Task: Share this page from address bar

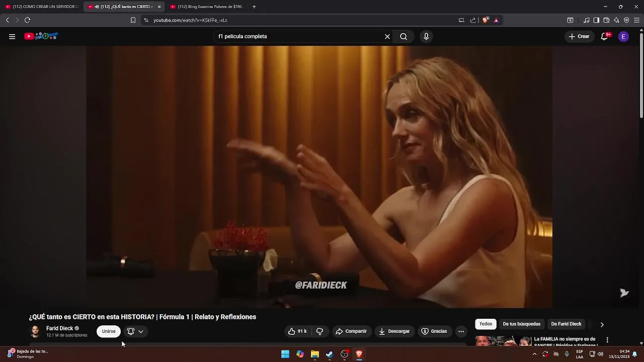Action: coord(473,20)
